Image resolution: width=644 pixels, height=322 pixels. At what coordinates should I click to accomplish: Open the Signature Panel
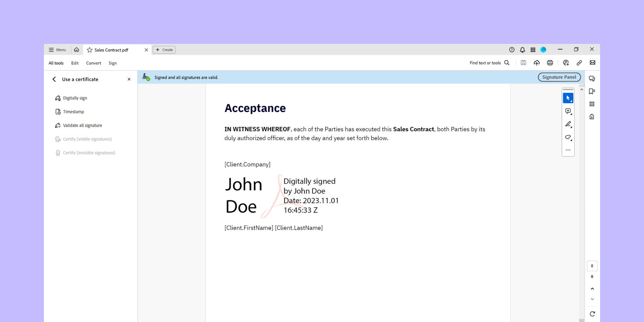point(559,77)
